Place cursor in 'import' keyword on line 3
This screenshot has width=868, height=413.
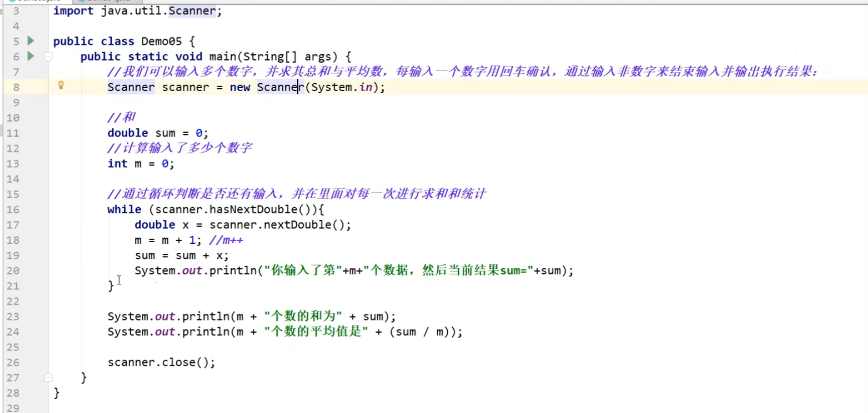(74, 11)
